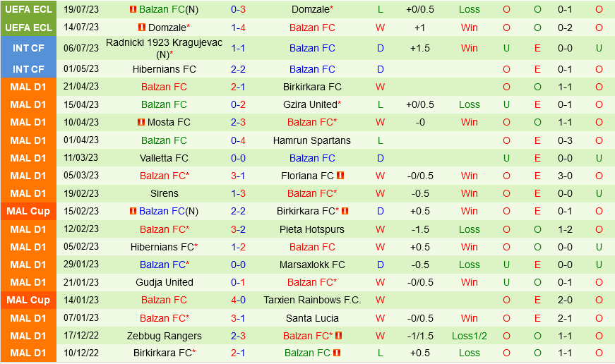This screenshot has width=615, height=364.
Task: Click red card after Balzan FC on 10/12/22
Action: [x=337, y=353]
